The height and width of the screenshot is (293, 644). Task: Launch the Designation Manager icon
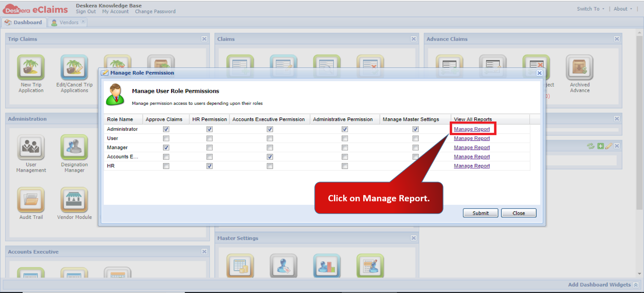click(x=74, y=147)
